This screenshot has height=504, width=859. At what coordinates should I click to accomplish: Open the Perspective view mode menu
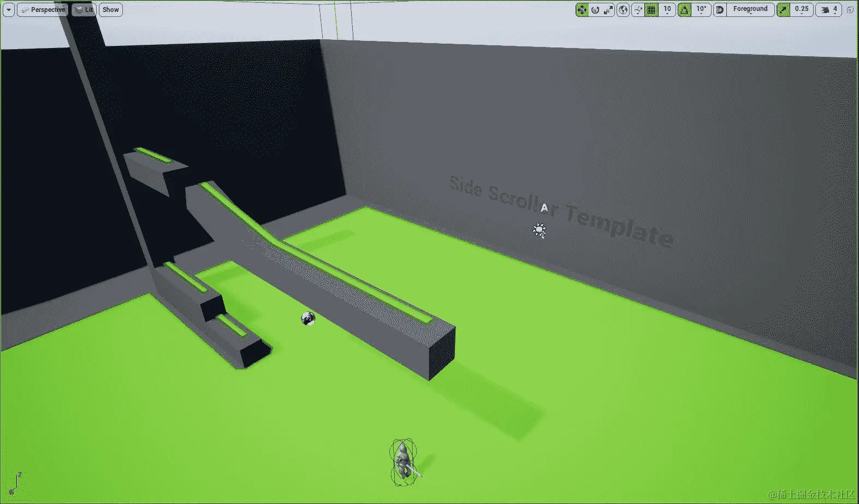point(43,10)
